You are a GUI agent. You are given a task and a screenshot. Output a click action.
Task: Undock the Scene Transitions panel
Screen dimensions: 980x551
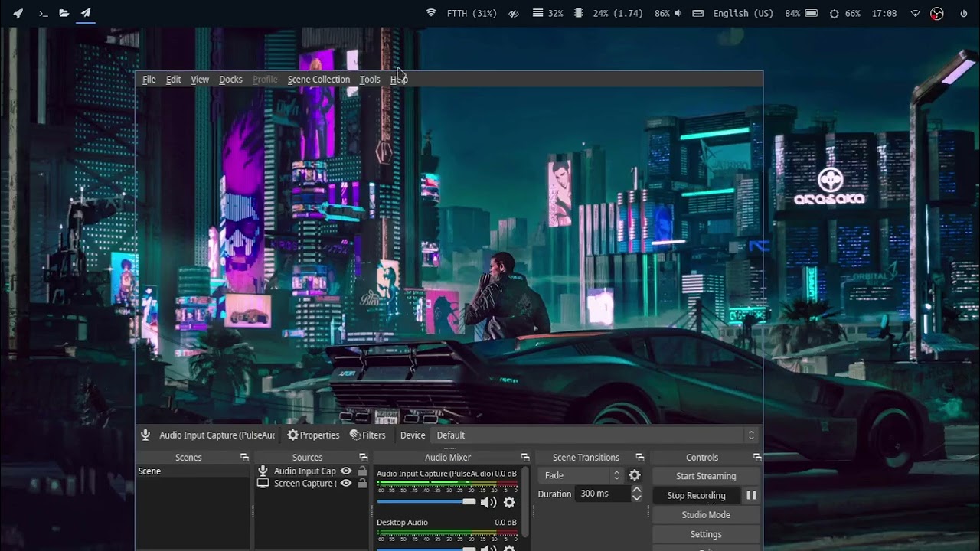click(640, 458)
